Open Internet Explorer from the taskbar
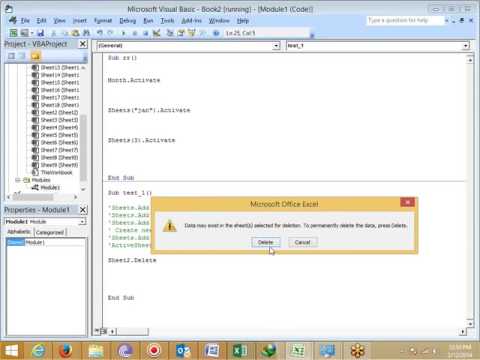The image size is (480, 360). click(x=38, y=351)
